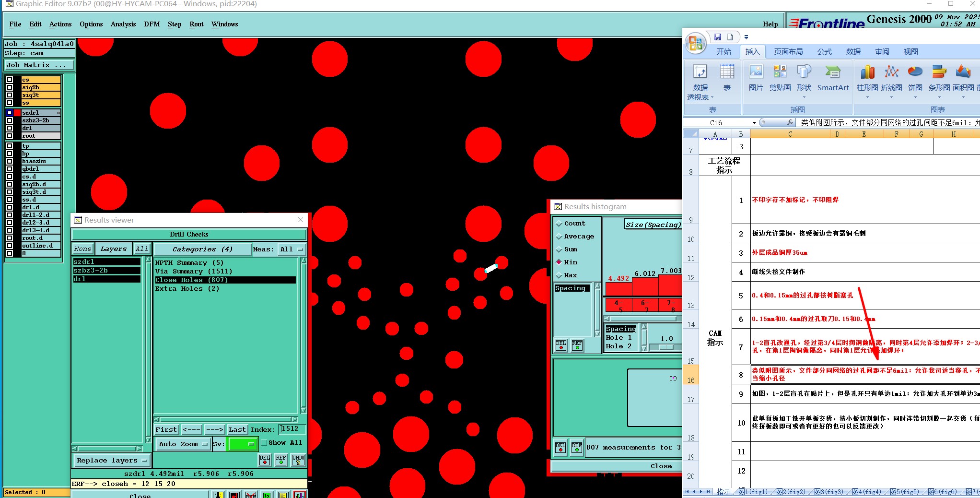The width and height of the screenshot is (980, 498).
Task: Click the Last result button
Action: click(x=237, y=430)
